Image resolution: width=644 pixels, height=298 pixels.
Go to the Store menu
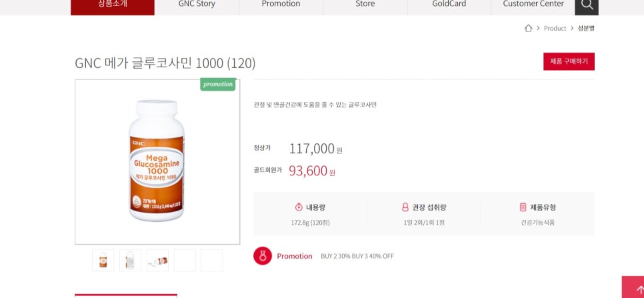click(365, 5)
